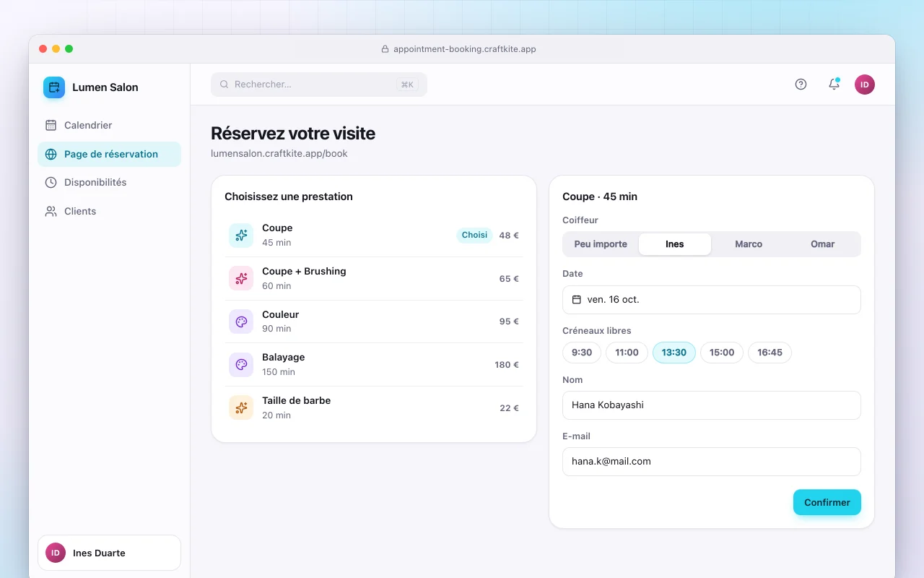Click the Coupe sparkle icon

pyautogui.click(x=241, y=236)
